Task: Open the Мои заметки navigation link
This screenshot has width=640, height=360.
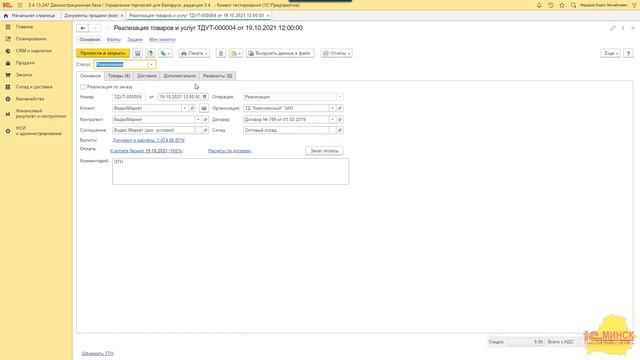Action: click(x=162, y=40)
